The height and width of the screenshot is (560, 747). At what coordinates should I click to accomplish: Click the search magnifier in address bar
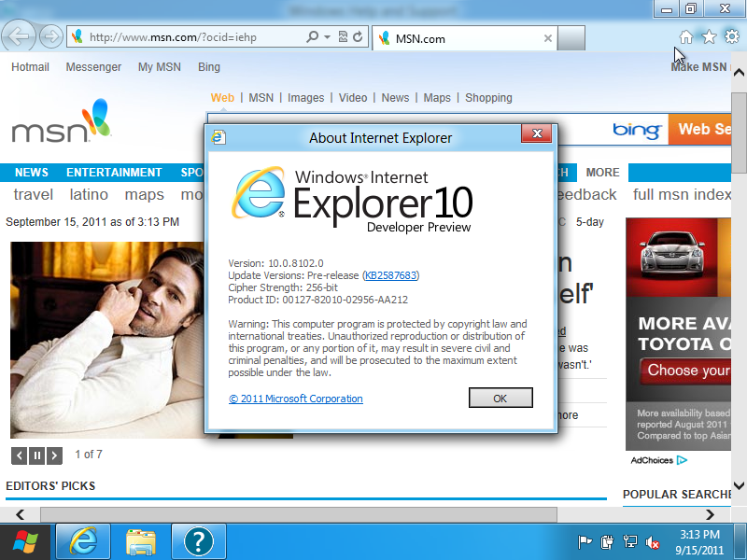313,37
